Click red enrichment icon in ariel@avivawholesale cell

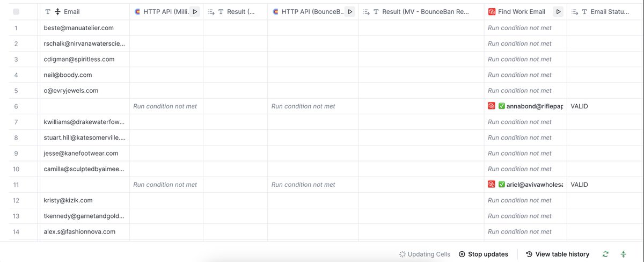[x=492, y=185]
